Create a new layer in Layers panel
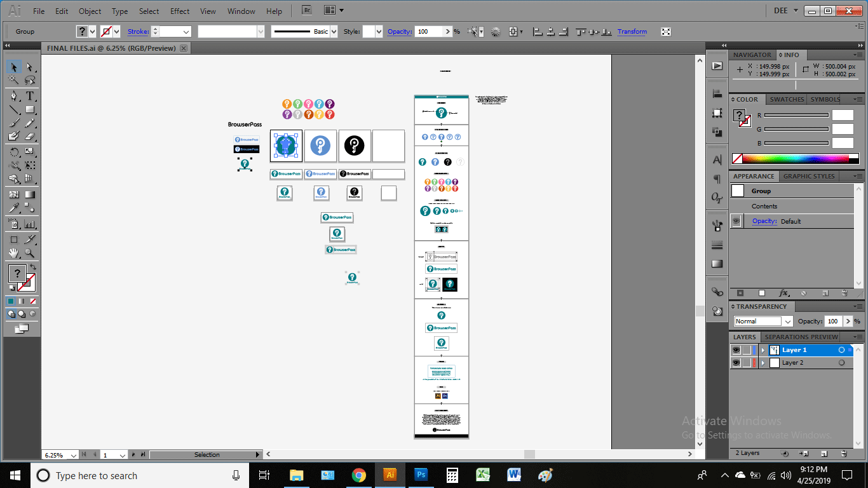The image size is (868, 488). (824, 454)
